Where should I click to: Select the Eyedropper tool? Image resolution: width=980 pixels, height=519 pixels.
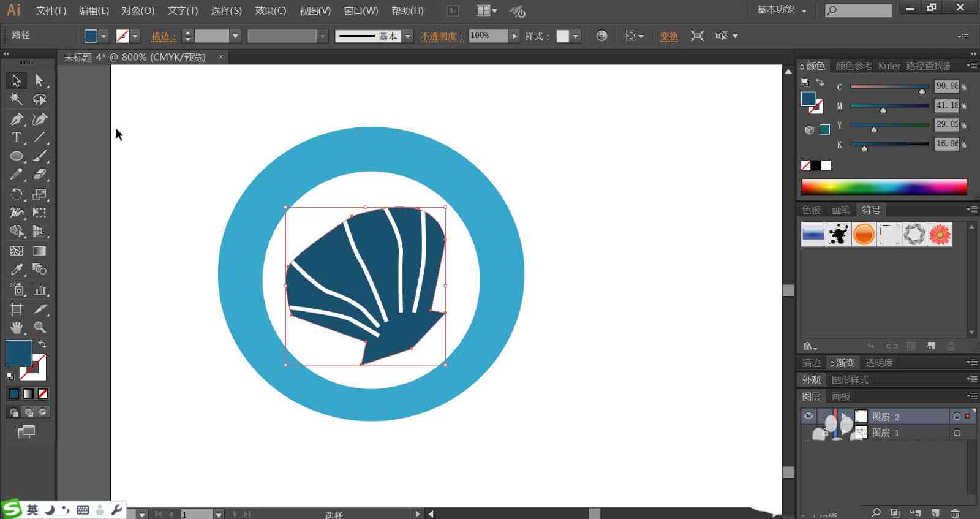pos(16,270)
